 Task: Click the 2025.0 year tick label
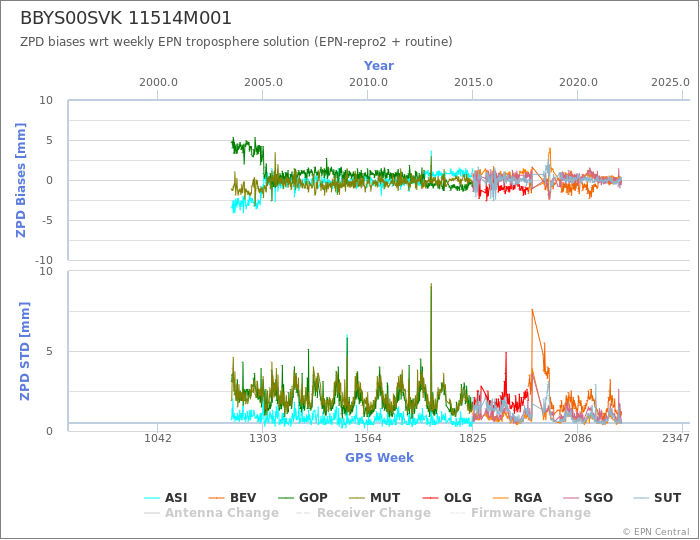[x=671, y=83]
